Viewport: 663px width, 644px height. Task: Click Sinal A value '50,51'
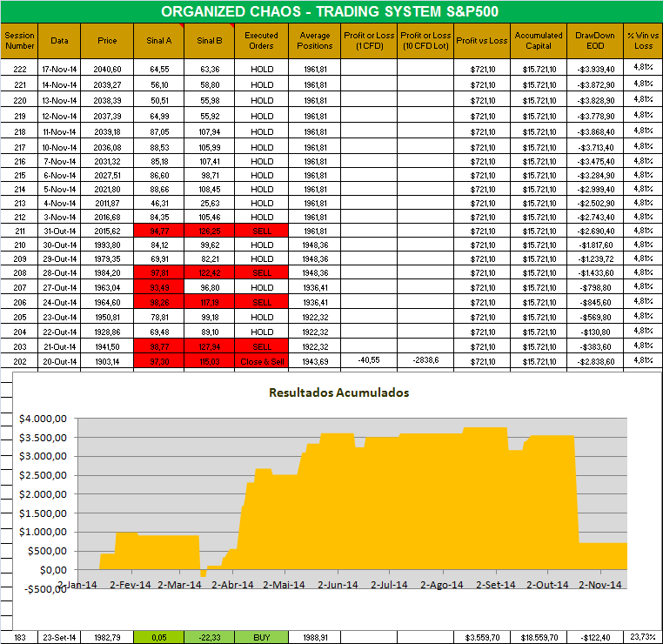pos(159,100)
